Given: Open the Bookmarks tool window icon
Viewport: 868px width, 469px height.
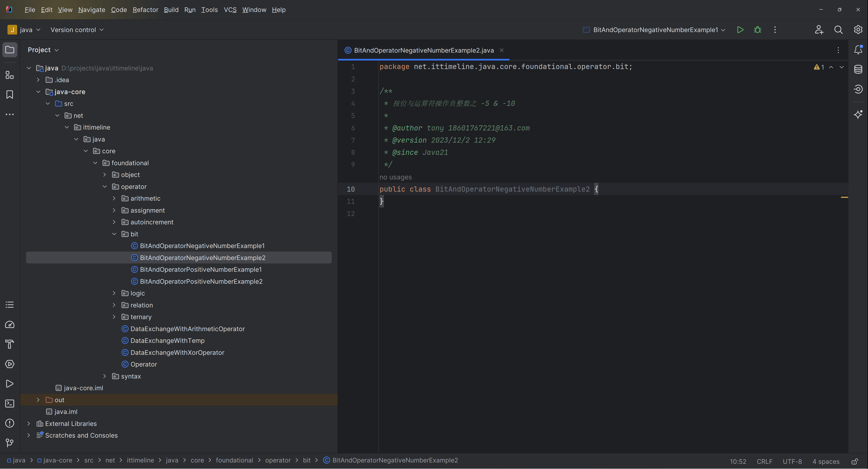Looking at the screenshot, I should coord(10,95).
